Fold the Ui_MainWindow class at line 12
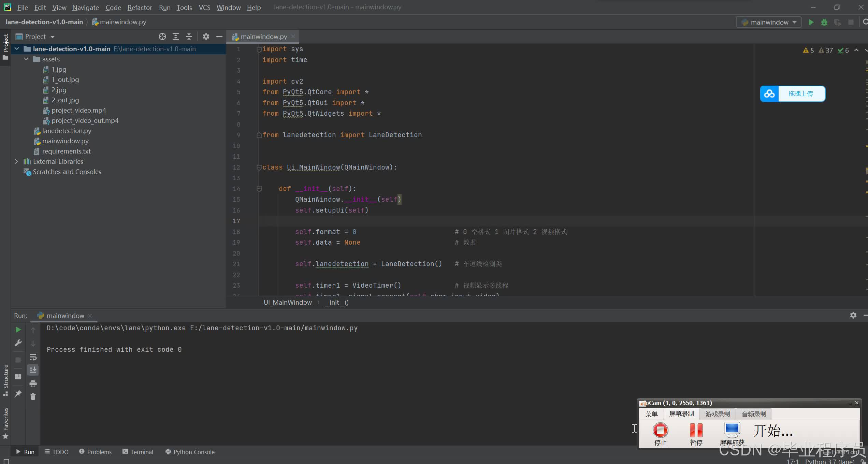Viewport: 868px width, 464px height. pyautogui.click(x=259, y=168)
